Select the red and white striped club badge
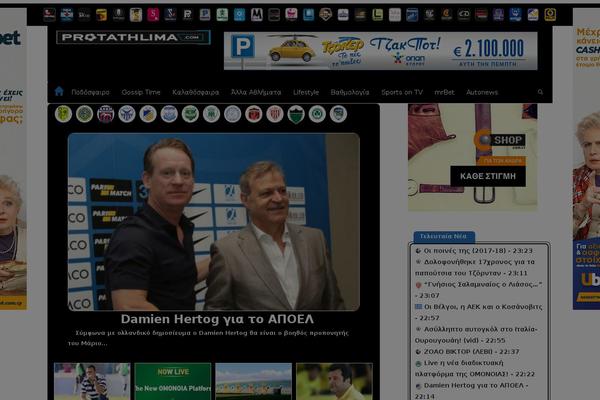The height and width of the screenshot is (400, 600). tap(274, 114)
